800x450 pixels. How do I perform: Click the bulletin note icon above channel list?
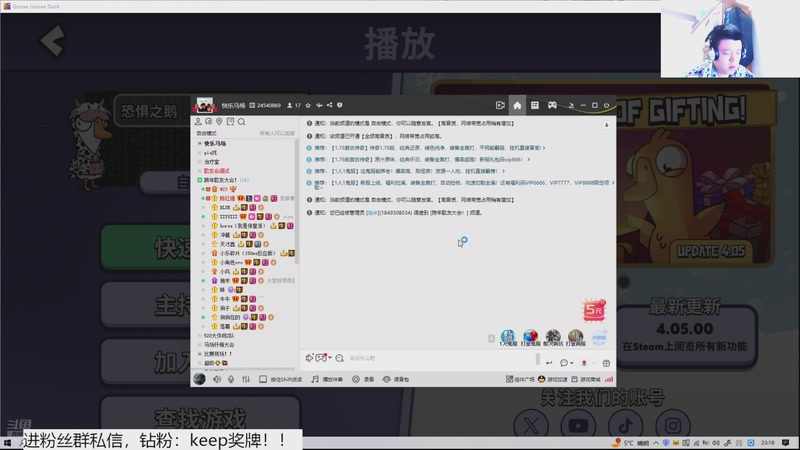coord(230,121)
